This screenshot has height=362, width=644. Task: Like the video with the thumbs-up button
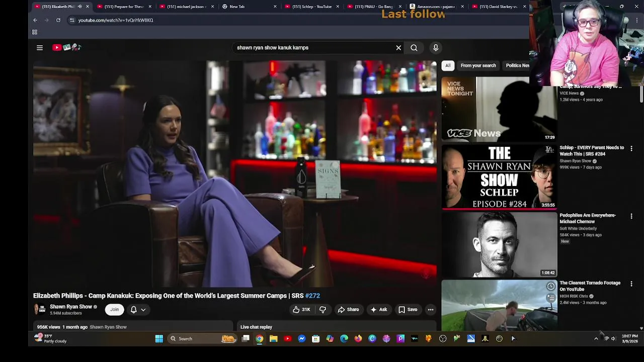(x=301, y=310)
